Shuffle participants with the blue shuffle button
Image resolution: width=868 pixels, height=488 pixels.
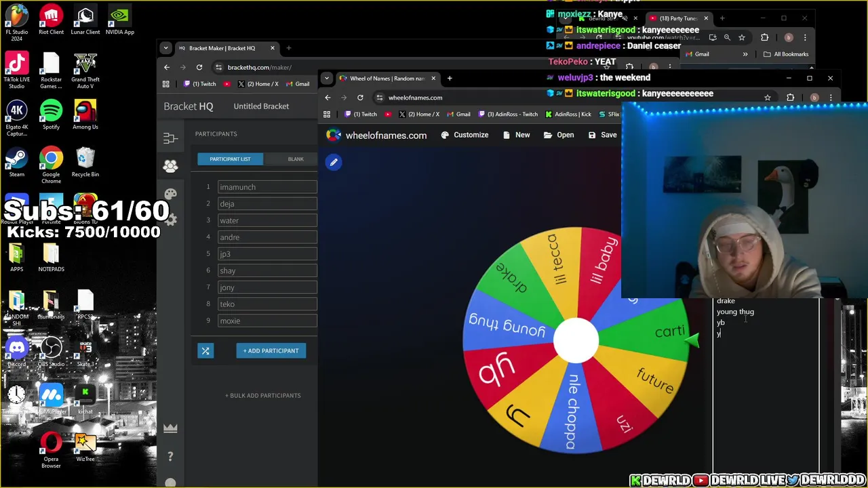[205, 350]
